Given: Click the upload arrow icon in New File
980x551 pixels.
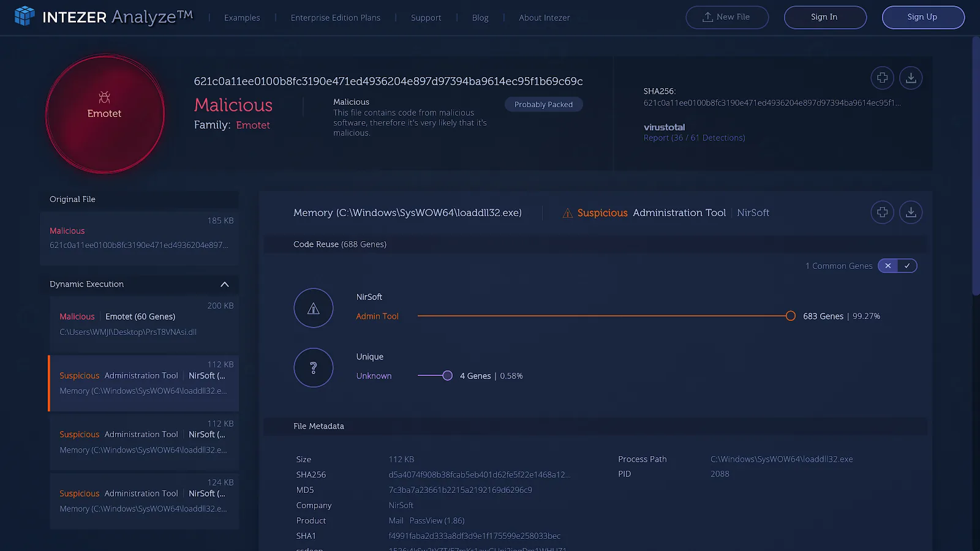Looking at the screenshot, I should (707, 17).
